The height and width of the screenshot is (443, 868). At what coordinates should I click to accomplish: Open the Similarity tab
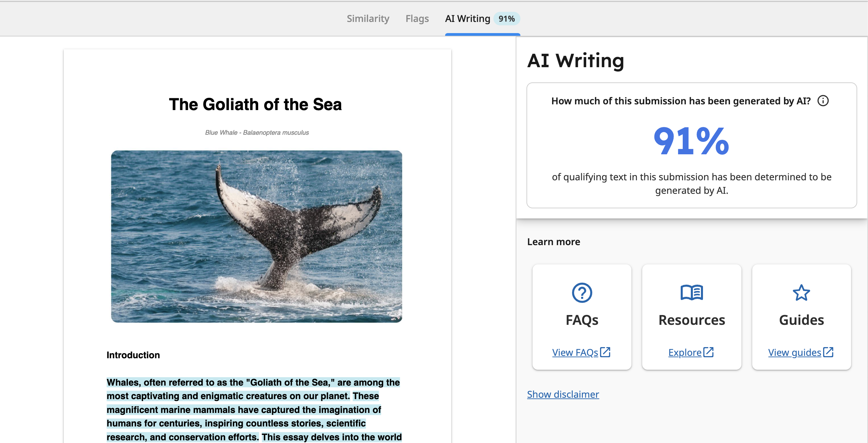pos(368,19)
